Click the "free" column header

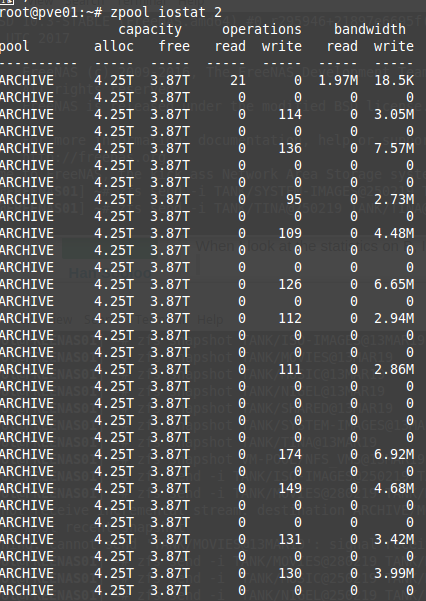point(174,47)
